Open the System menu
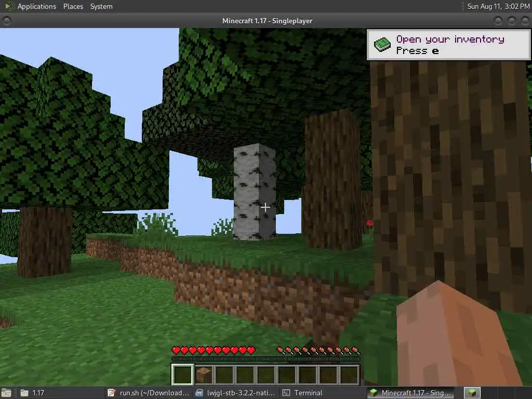This screenshot has width=532, height=399. [x=101, y=6]
